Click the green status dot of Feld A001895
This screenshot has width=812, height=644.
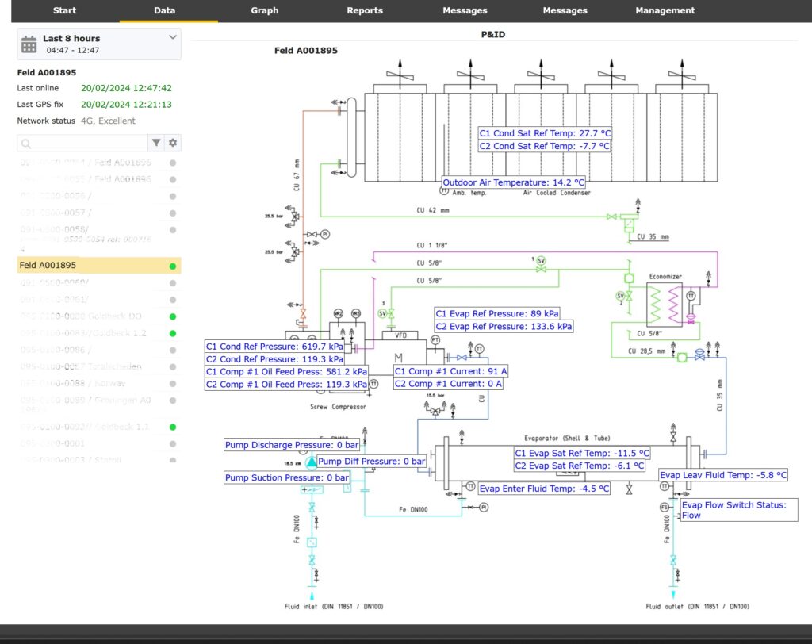[173, 266]
